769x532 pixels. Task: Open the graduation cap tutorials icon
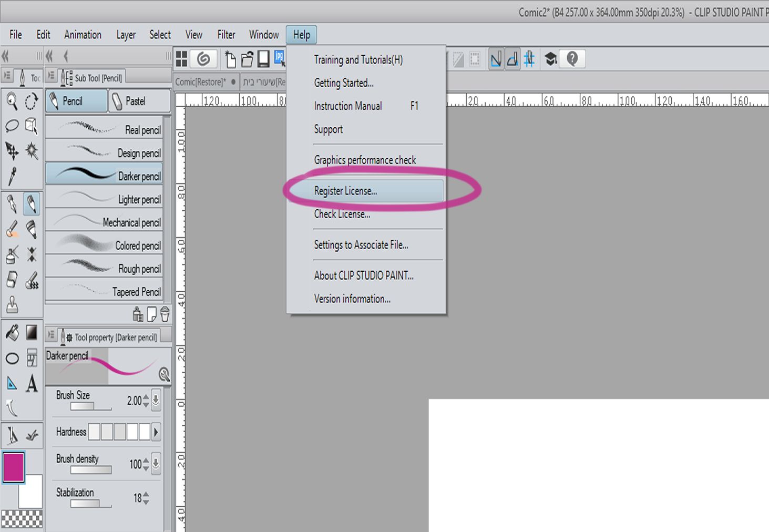(x=550, y=59)
